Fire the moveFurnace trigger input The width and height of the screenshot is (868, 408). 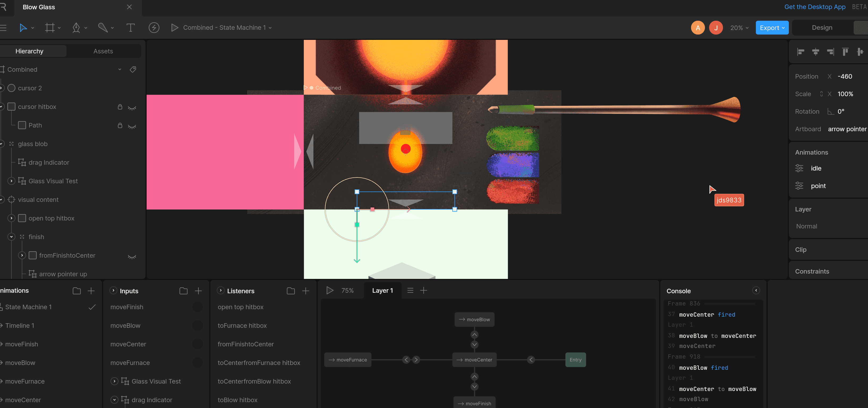tap(197, 363)
